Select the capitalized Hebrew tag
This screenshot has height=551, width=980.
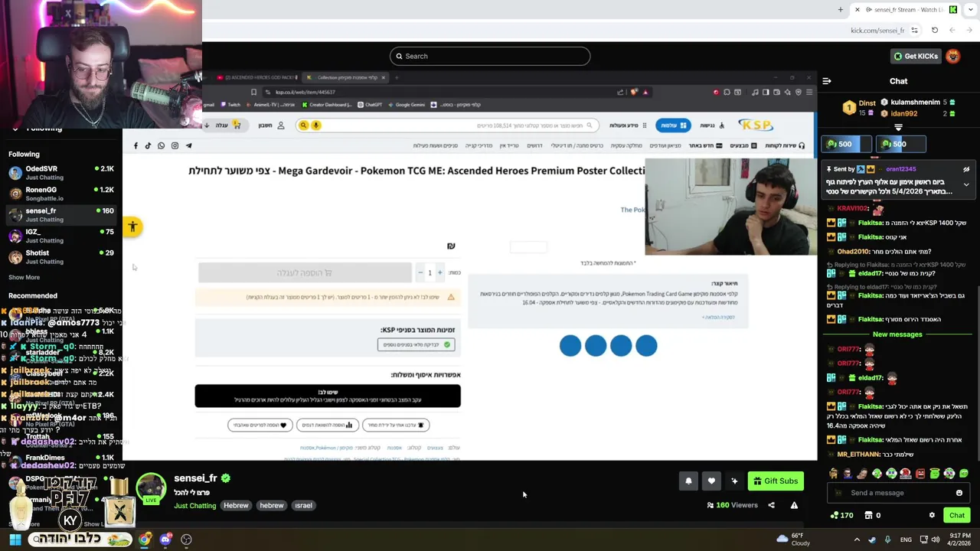(236, 505)
